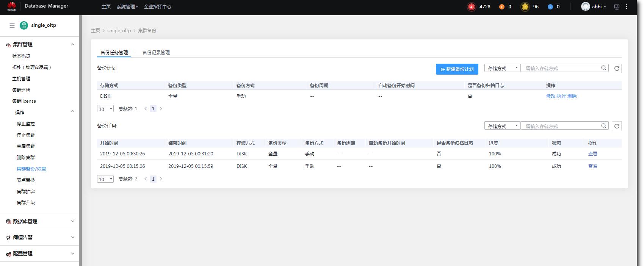
Task: Click the backup task storage search field
Action: click(561, 126)
